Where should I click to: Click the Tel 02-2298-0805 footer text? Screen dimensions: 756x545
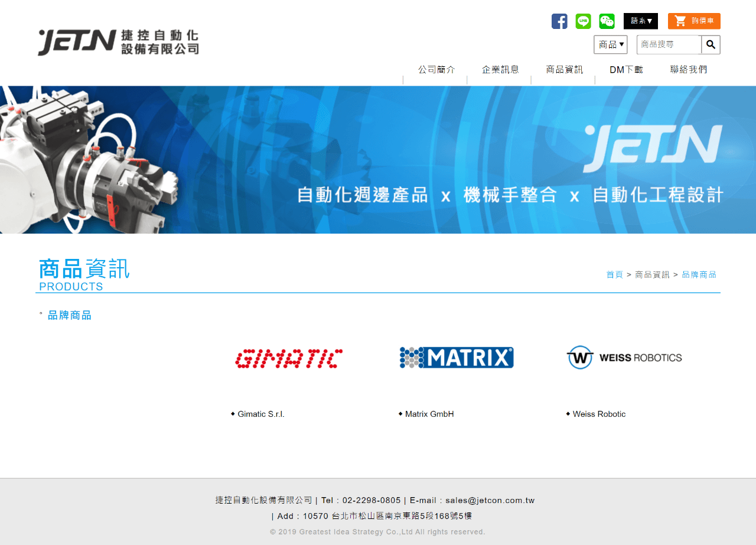click(361, 501)
